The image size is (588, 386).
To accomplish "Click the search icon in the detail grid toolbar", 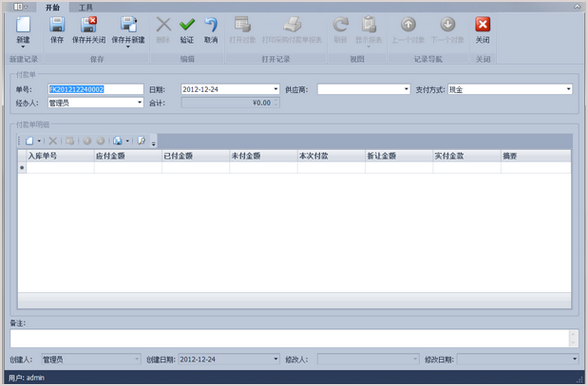I will (141, 141).
